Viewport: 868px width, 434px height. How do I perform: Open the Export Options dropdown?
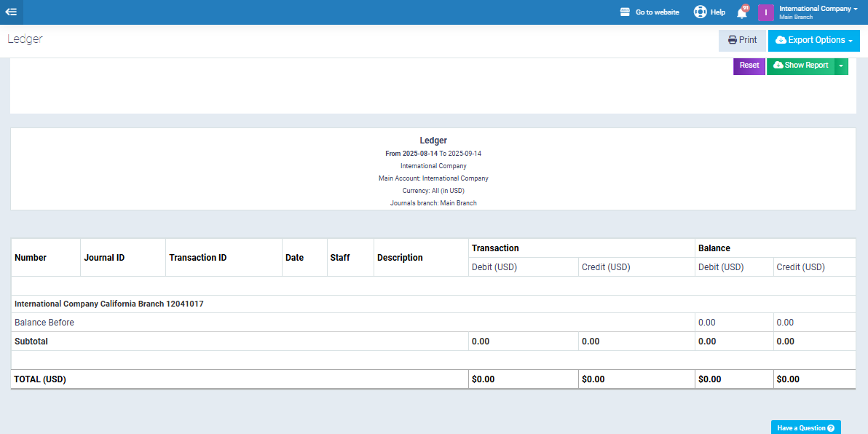point(813,41)
